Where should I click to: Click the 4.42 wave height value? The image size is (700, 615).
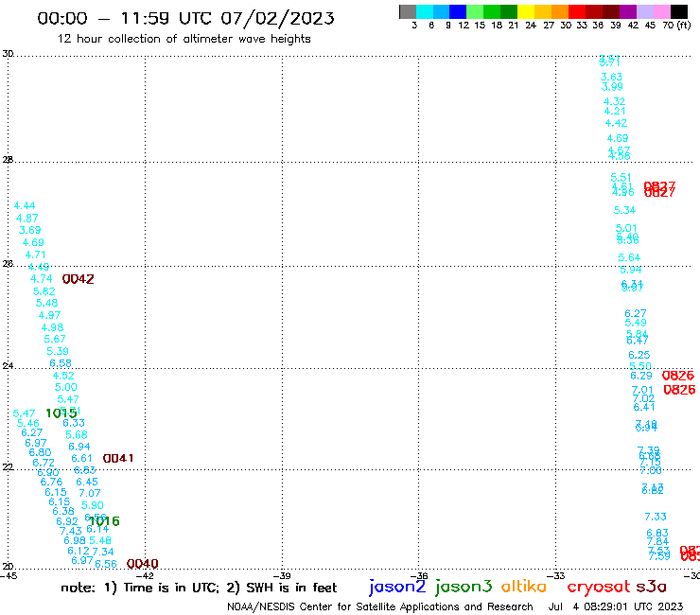coord(616,123)
